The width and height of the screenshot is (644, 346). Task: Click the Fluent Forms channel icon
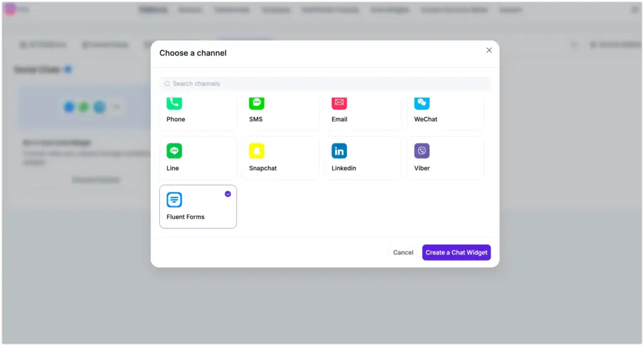click(x=174, y=199)
